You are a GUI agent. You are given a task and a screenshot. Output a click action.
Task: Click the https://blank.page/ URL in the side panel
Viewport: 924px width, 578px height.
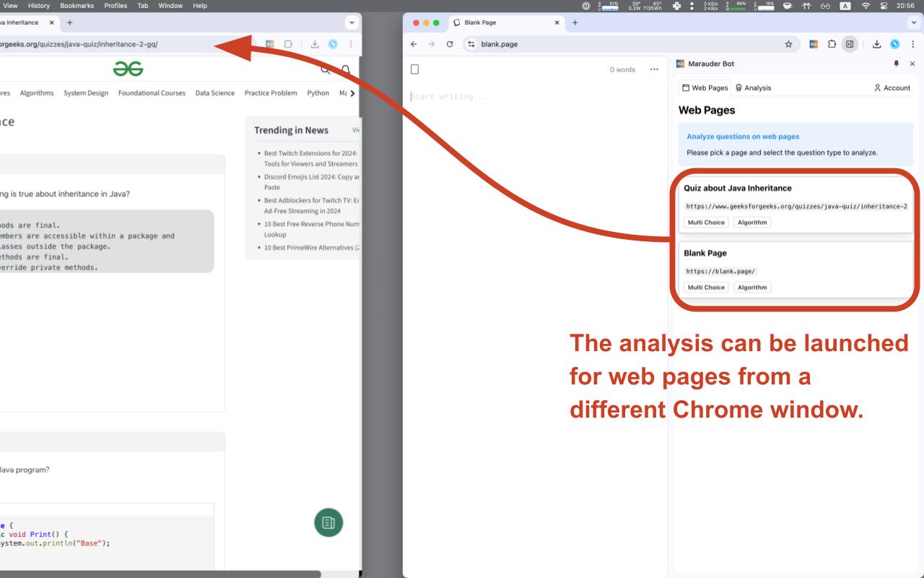pos(721,272)
